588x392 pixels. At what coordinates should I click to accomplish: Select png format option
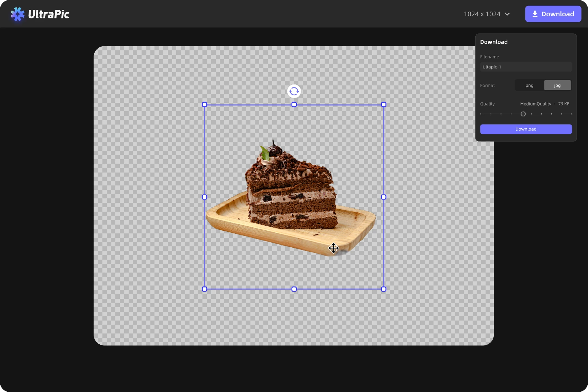529,85
